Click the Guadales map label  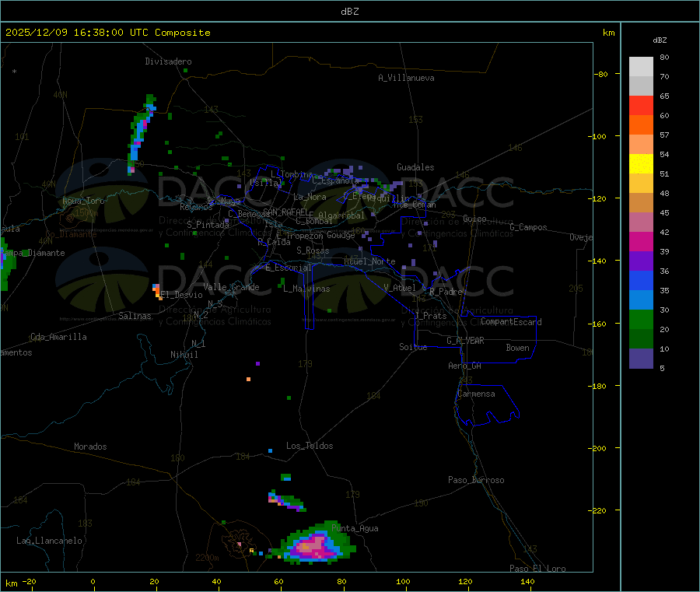[x=415, y=167]
